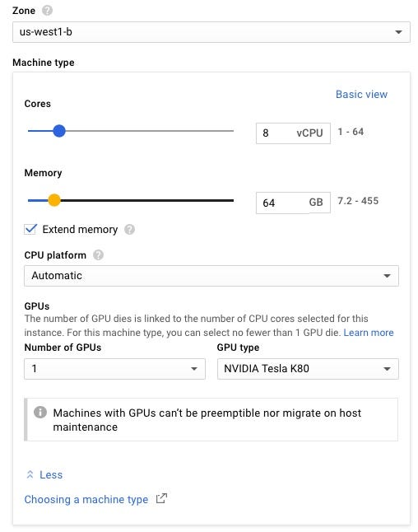Switch to Basic view
This screenshot has height=532, width=418.
361,95
